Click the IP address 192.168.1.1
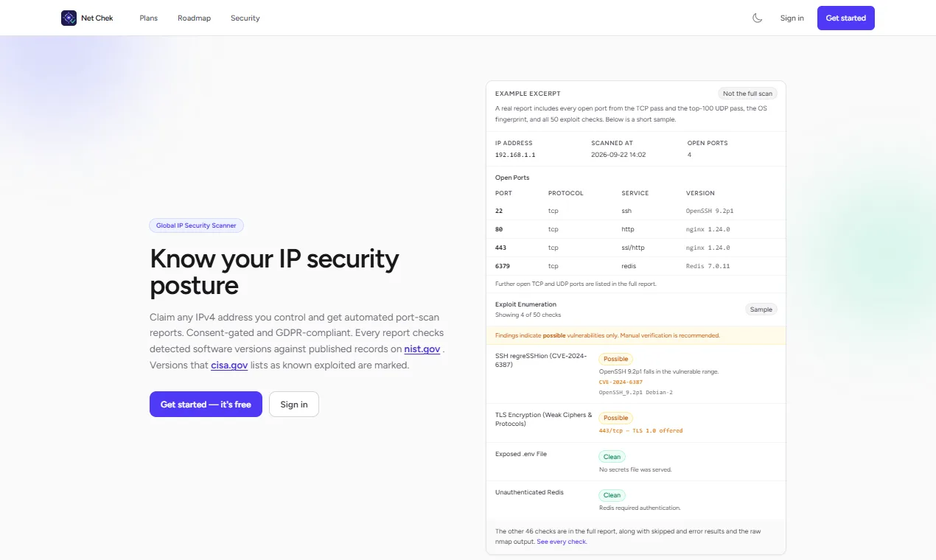 tap(515, 155)
